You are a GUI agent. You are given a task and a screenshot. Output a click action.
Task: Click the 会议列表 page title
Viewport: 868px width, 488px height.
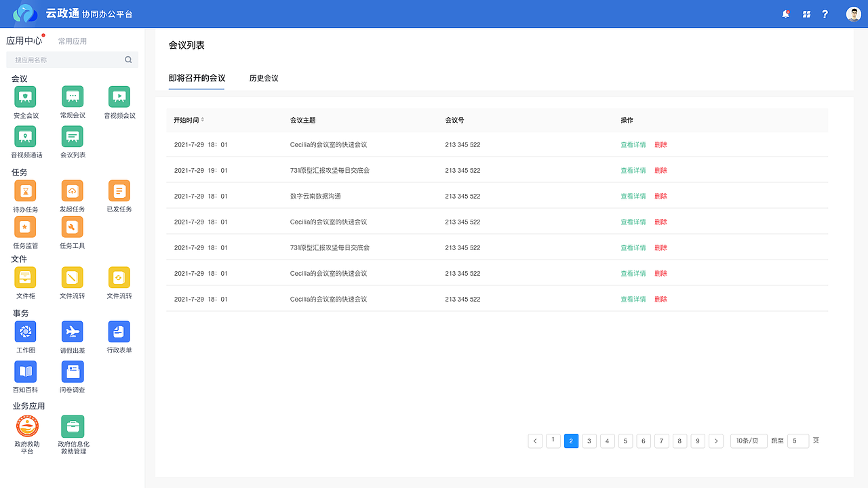[x=186, y=45]
